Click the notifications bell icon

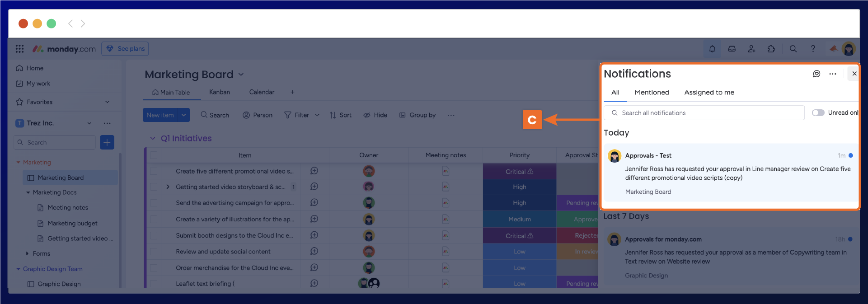click(712, 49)
